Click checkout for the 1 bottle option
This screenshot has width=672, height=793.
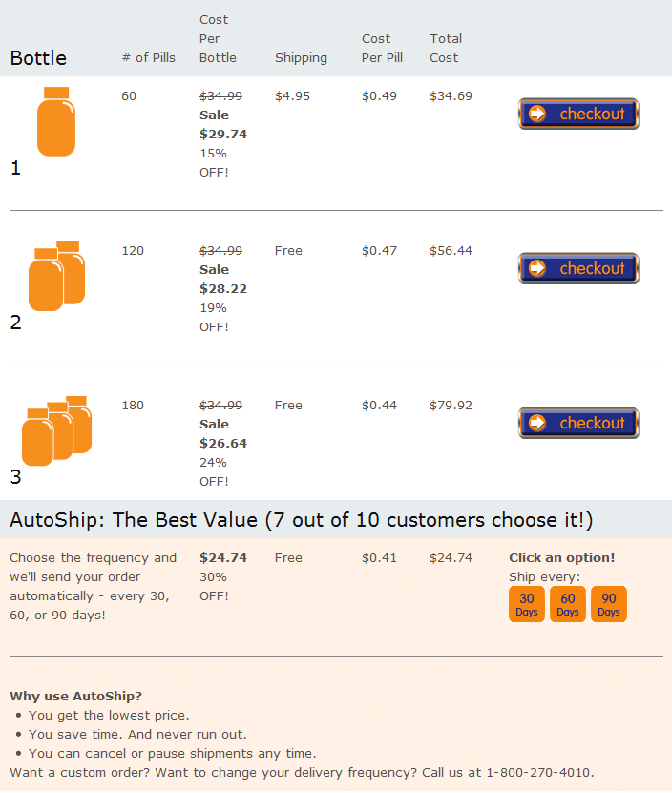point(578,114)
